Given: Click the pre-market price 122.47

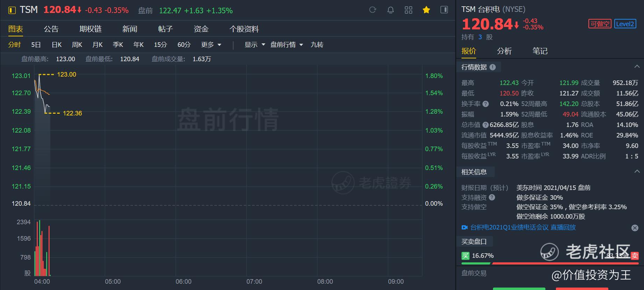Looking at the screenshot, I should tap(170, 10).
